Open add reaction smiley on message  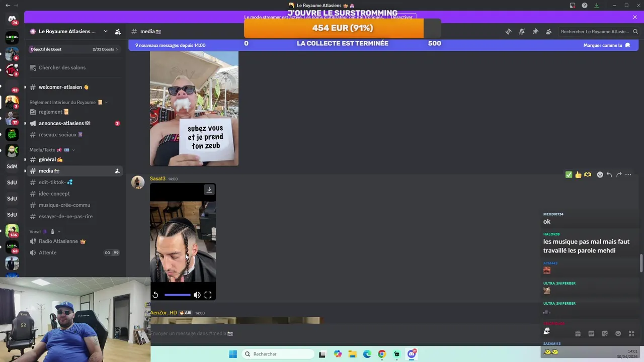pyautogui.click(x=600, y=174)
